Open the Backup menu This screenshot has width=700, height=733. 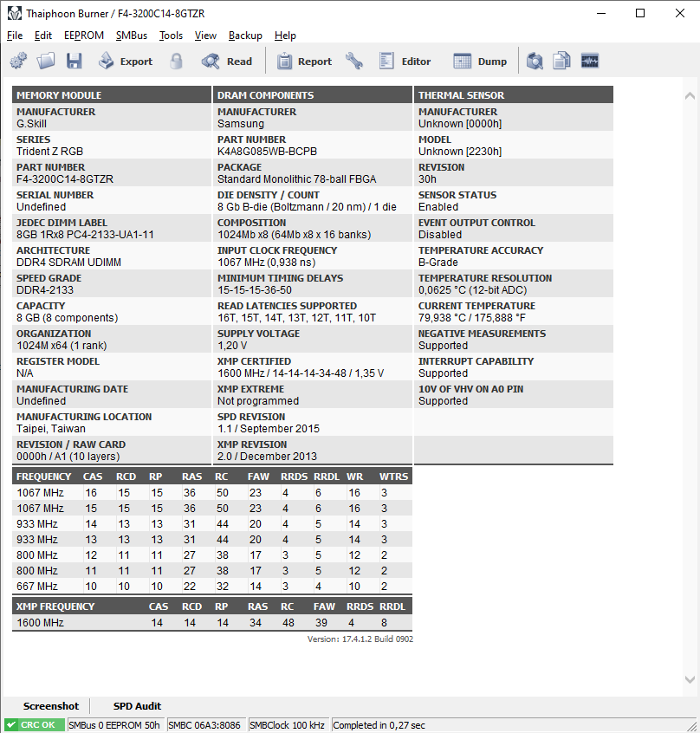245,36
